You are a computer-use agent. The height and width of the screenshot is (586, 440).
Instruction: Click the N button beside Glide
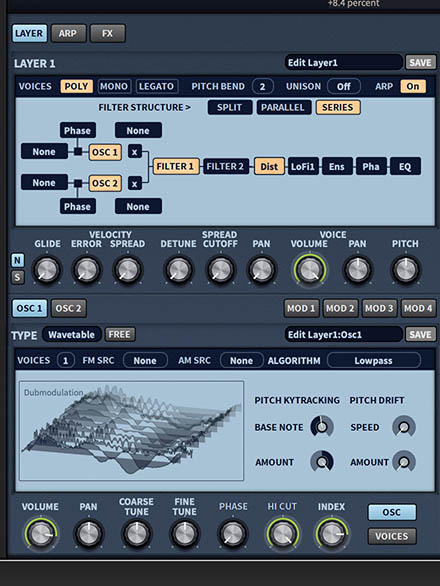18,260
